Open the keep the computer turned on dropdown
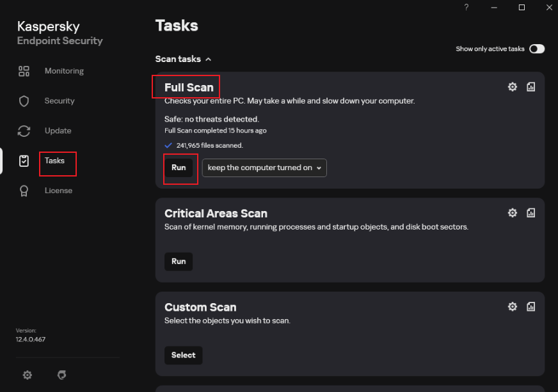 pos(264,168)
